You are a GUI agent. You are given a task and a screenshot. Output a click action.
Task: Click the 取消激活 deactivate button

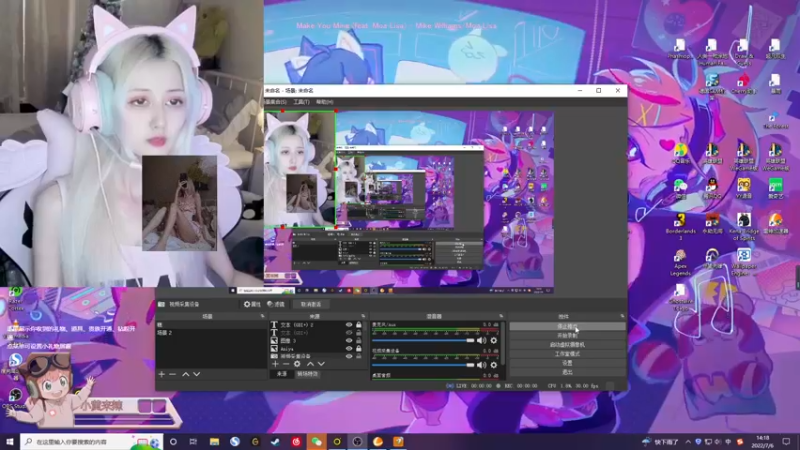point(311,304)
